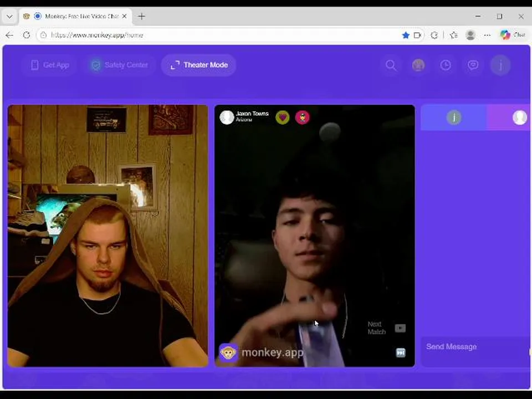Open the chat messages icon in header
Viewport: 532px width, 399px height.
click(x=473, y=65)
